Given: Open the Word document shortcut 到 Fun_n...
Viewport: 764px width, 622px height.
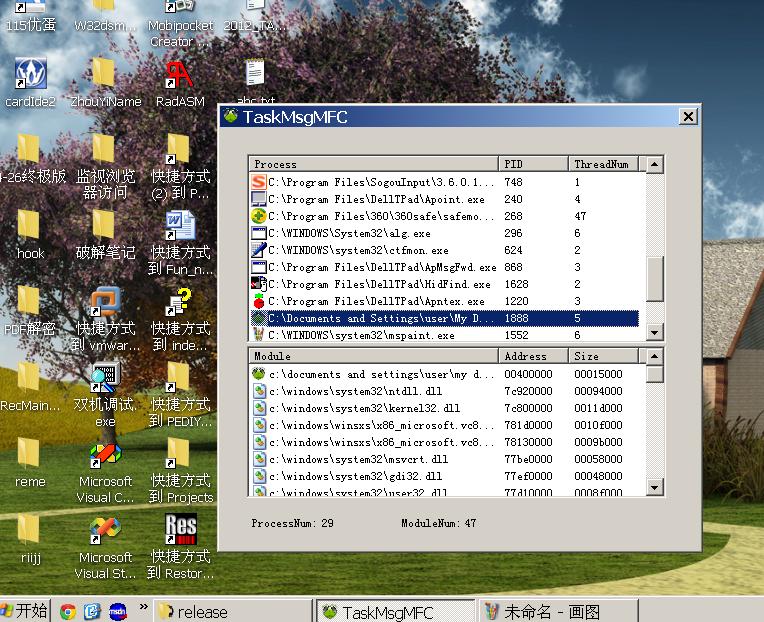Looking at the screenshot, I should pyautogui.click(x=180, y=243).
